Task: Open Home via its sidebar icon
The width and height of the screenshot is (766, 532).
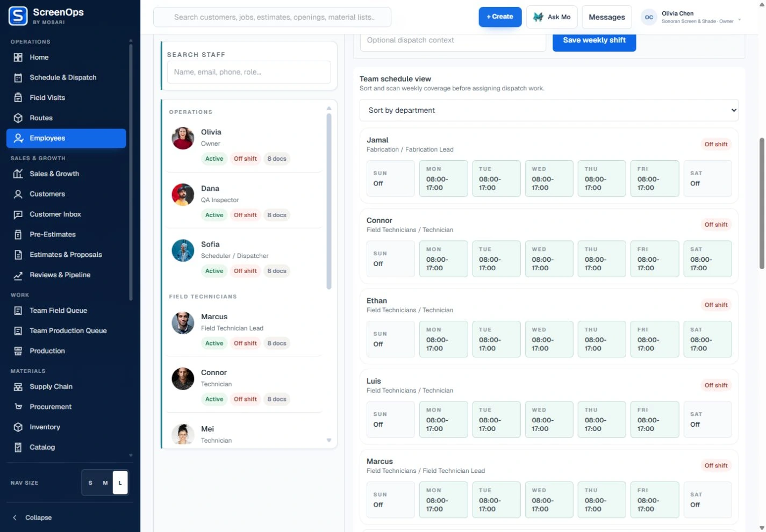Action: (x=18, y=57)
